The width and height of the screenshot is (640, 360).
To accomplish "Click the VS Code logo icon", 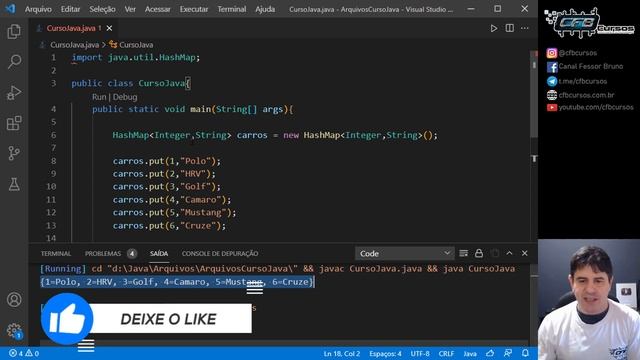I will tap(10, 9).
